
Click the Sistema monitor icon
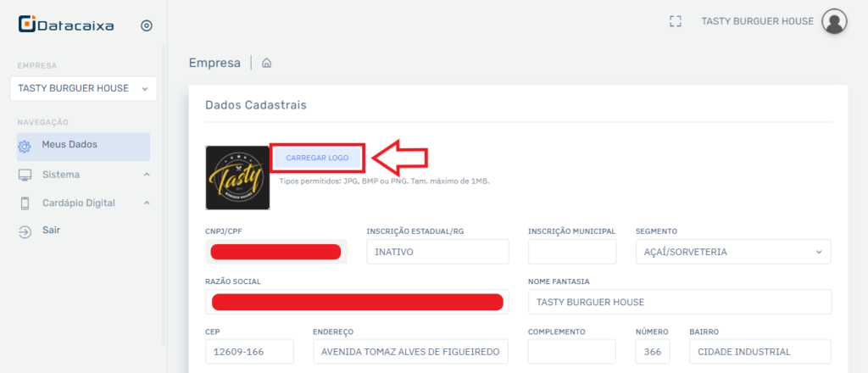tap(25, 175)
